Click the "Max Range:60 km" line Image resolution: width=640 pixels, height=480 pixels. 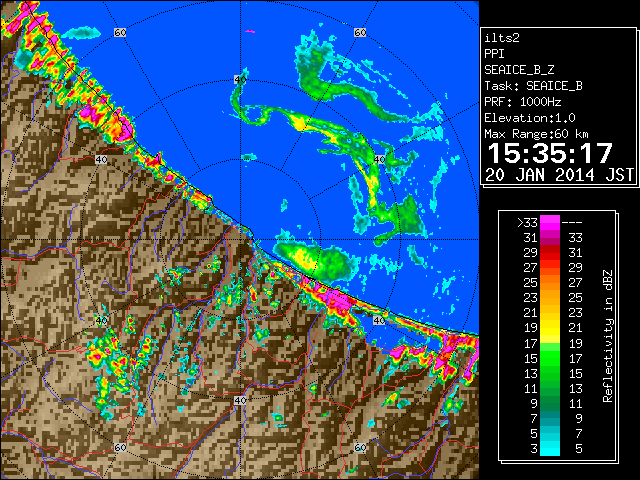[536, 134]
